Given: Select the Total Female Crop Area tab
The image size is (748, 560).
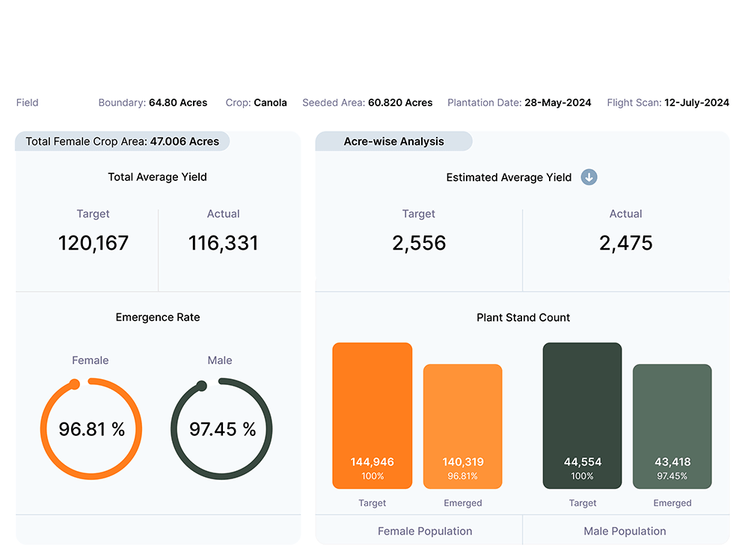Looking at the screenshot, I should pos(123,141).
